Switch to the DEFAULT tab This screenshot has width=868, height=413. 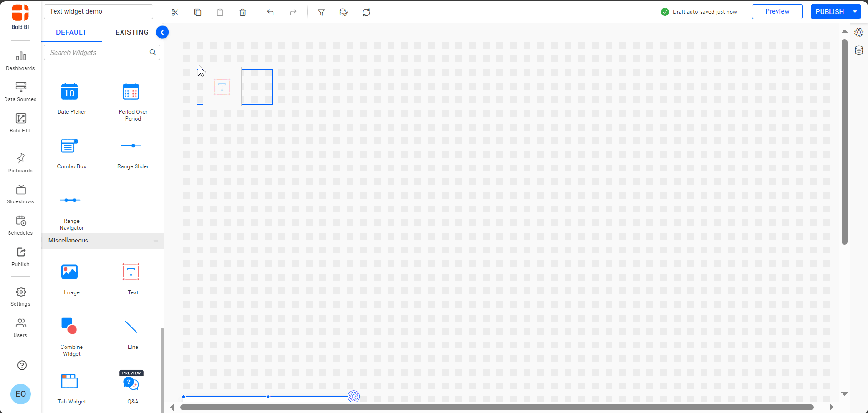[x=71, y=32]
